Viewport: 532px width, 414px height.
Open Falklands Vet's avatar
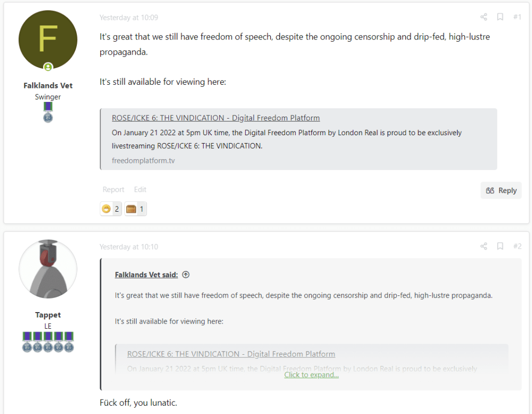[48, 40]
